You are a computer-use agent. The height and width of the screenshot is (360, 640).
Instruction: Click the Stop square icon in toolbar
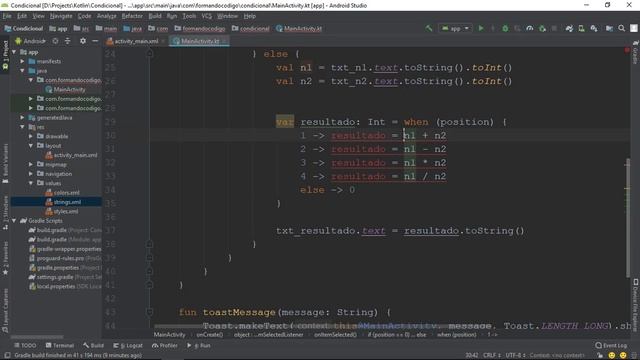554,28
